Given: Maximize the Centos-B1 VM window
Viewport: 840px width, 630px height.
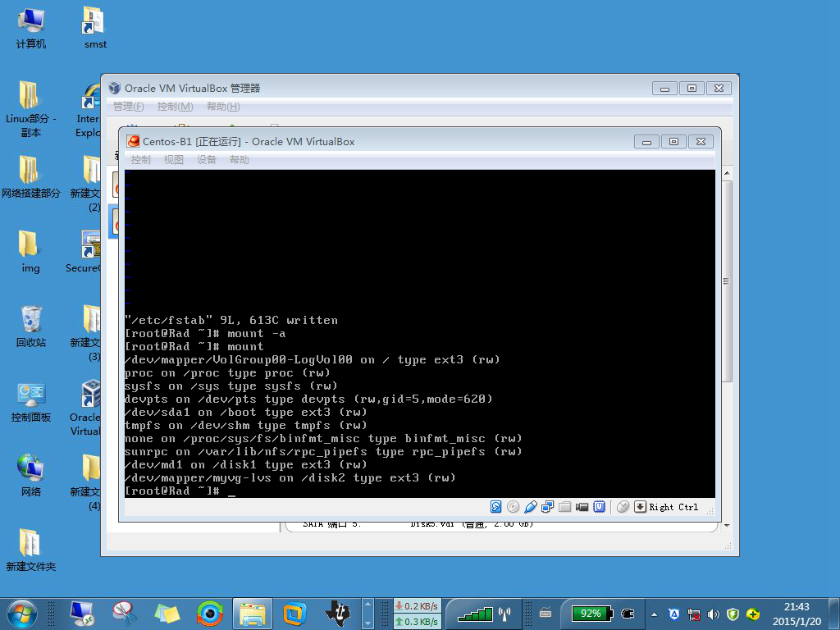Looking at the screenshot, I should (x=674, y=141).
